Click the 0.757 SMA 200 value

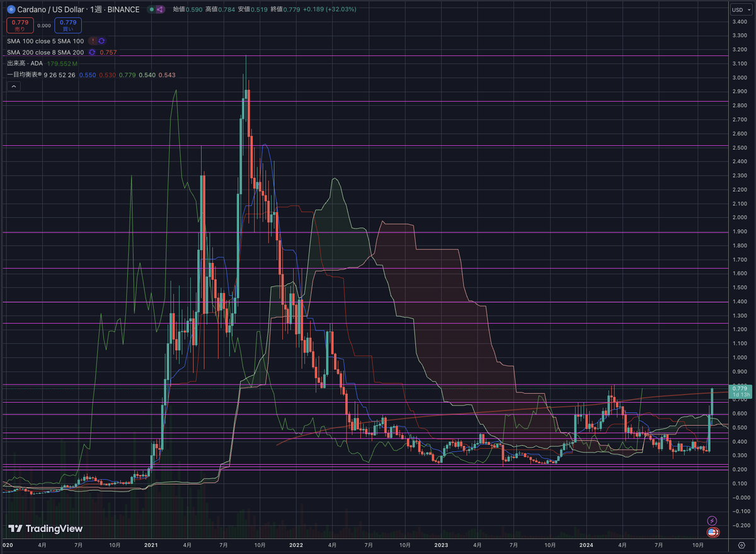[x=108, y=52]
